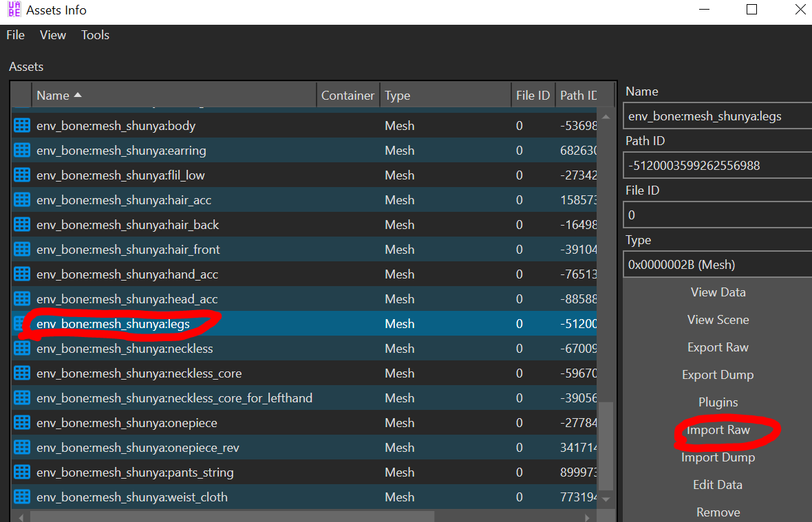Click mesh icon of the pants_string row
The height and width of the screenshot is (522, 812).
point(22,472)
